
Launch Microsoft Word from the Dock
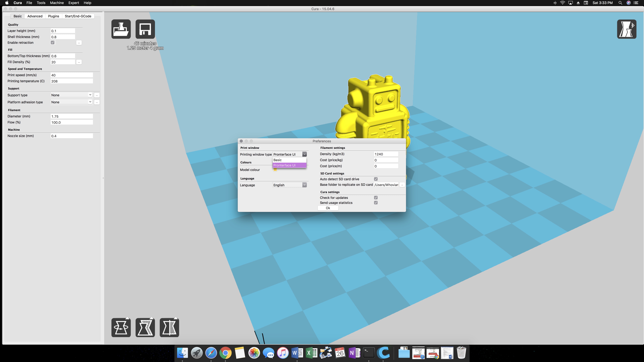pos(297,353)
